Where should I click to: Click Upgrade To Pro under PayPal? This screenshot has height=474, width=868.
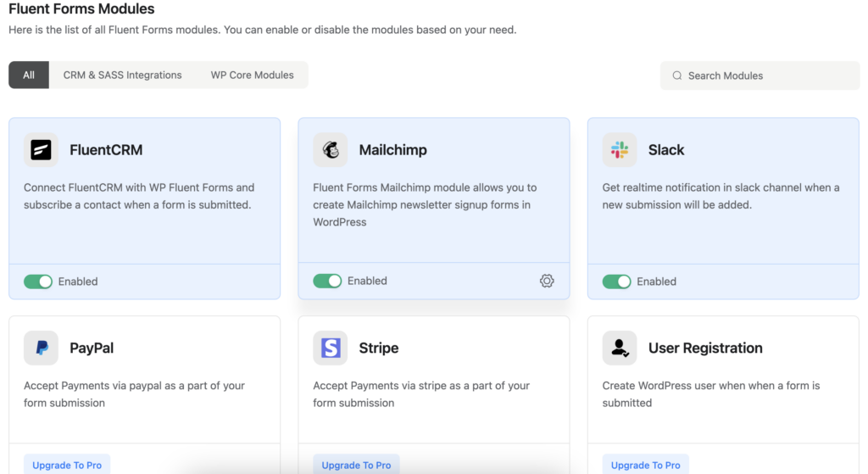[x=67, y=466]
